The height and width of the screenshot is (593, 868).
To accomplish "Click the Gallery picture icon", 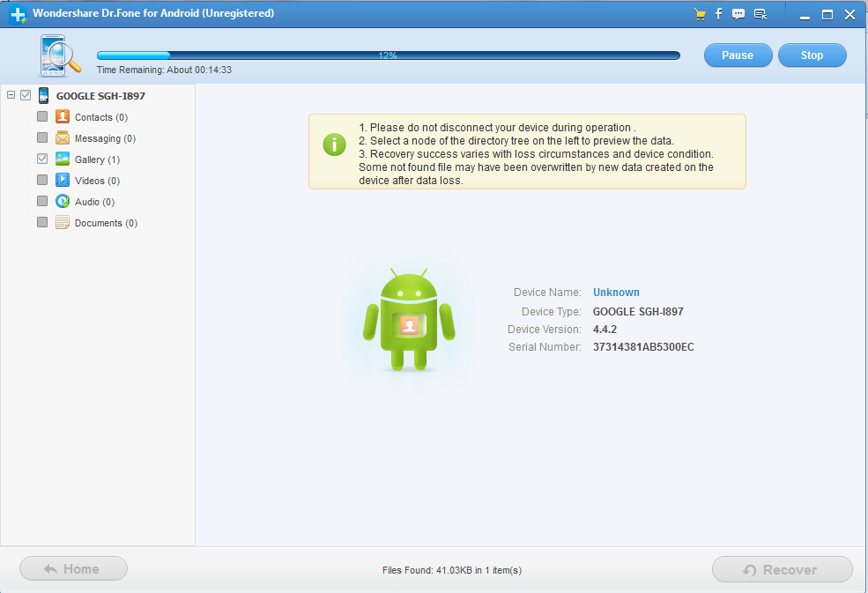I will [x=63, y=159].
